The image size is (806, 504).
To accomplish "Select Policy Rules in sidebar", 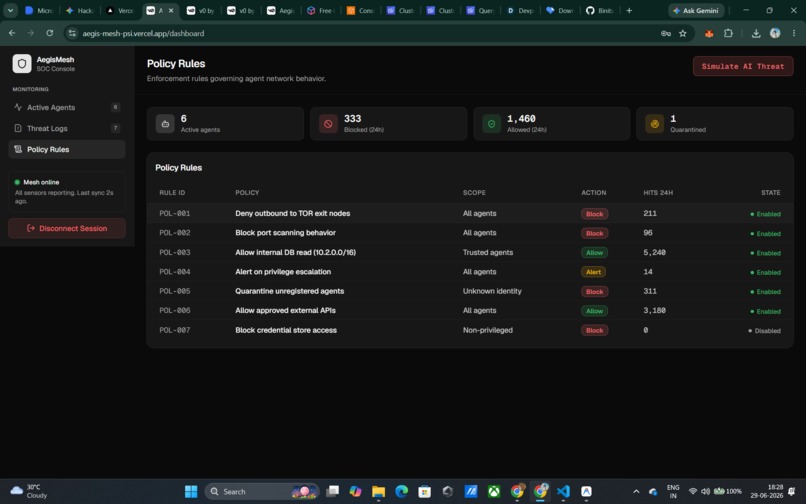I will (x=67, y=149).
